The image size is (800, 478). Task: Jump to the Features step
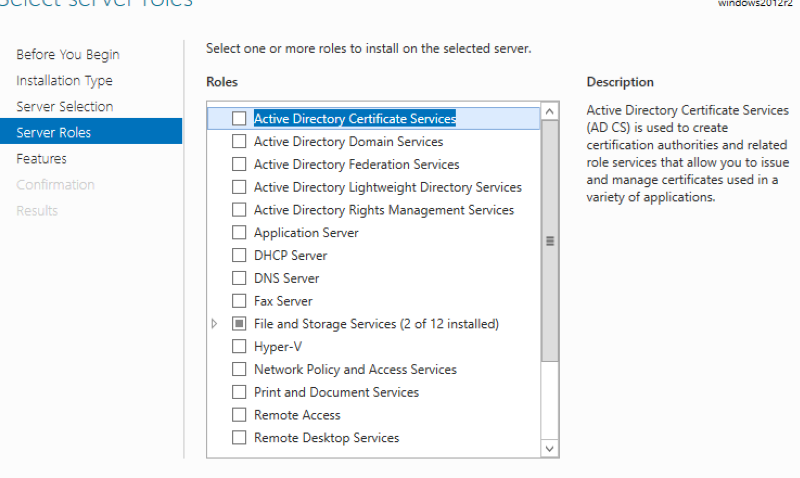coord(41,159)
